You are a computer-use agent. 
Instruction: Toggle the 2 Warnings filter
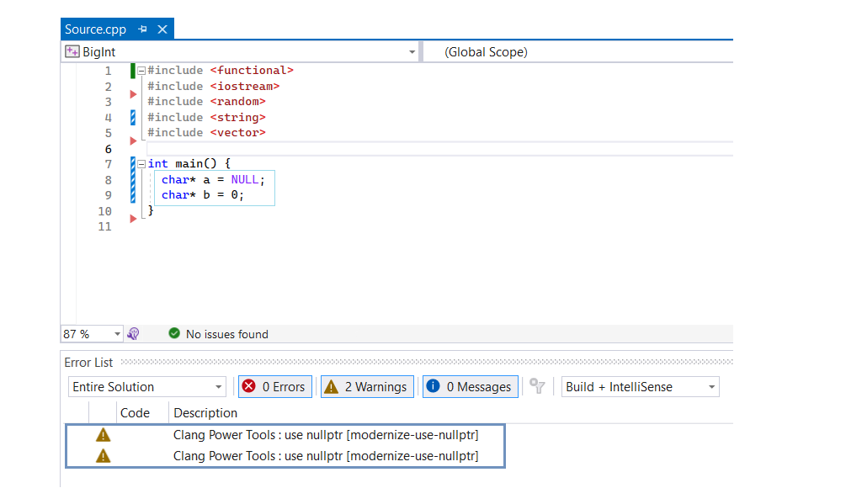[367, 387]
